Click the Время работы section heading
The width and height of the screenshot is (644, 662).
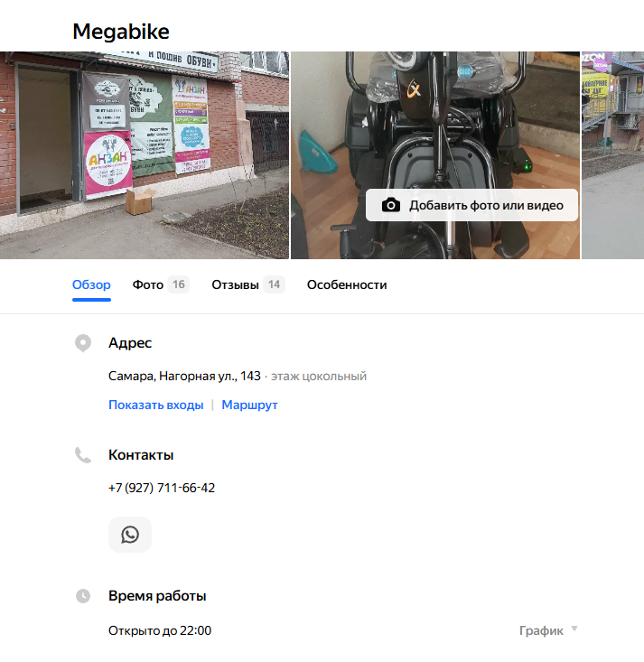[x=157, y=596]
